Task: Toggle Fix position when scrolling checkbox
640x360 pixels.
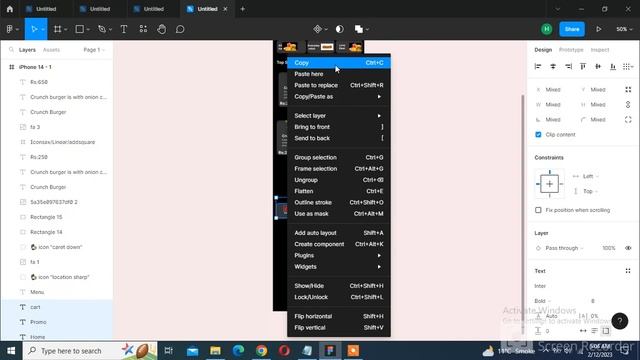Action: point(538,210)
